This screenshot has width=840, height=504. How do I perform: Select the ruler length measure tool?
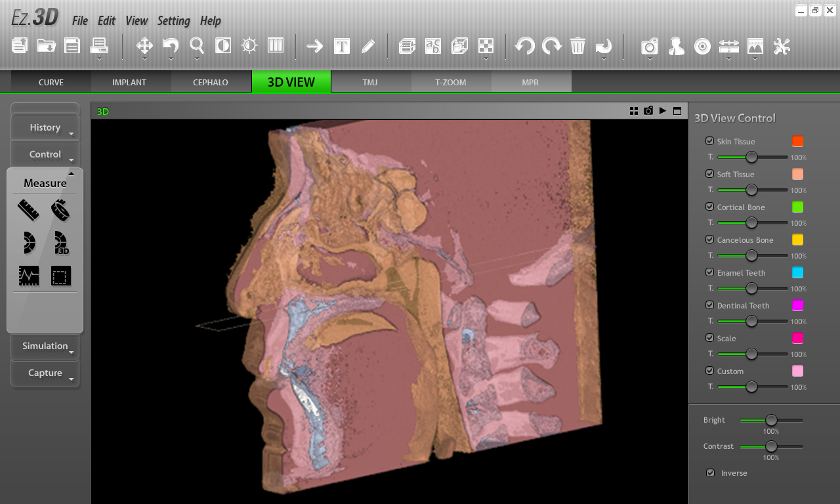[28, 210]
